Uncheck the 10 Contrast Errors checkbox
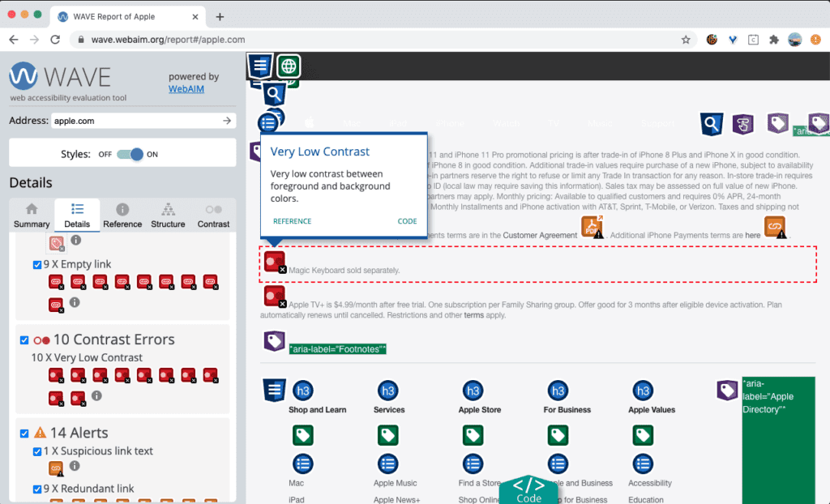The width and height of the screenshot is (830, 504). point(24,340)
